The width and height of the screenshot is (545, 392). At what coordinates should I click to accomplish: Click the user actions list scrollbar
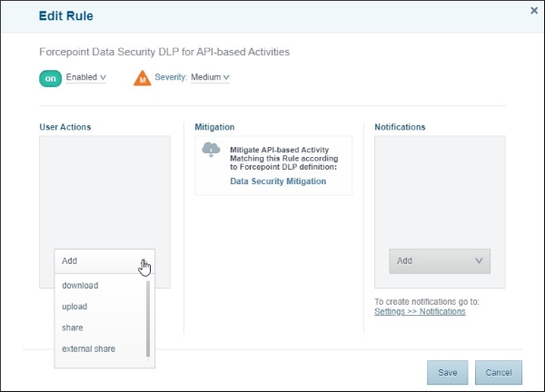(148, 318)
